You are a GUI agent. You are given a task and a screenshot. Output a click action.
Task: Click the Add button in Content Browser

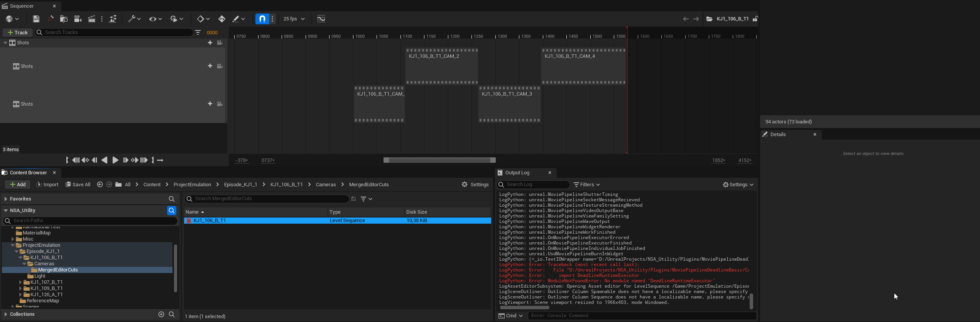coord(17,185)
